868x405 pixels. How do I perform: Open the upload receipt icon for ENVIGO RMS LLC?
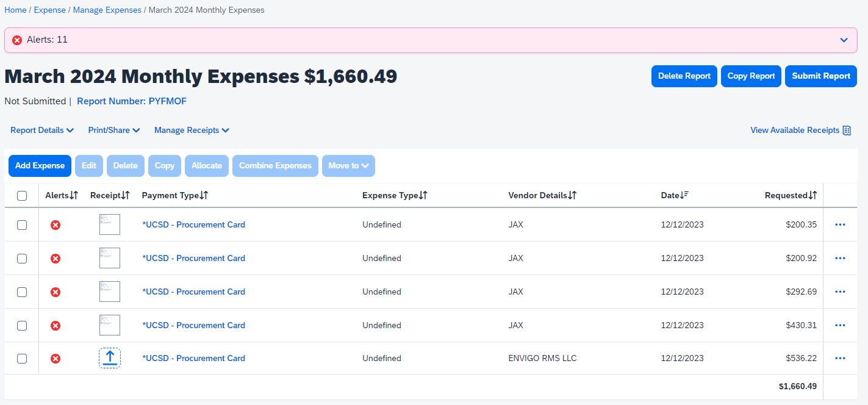pos(110,358)
